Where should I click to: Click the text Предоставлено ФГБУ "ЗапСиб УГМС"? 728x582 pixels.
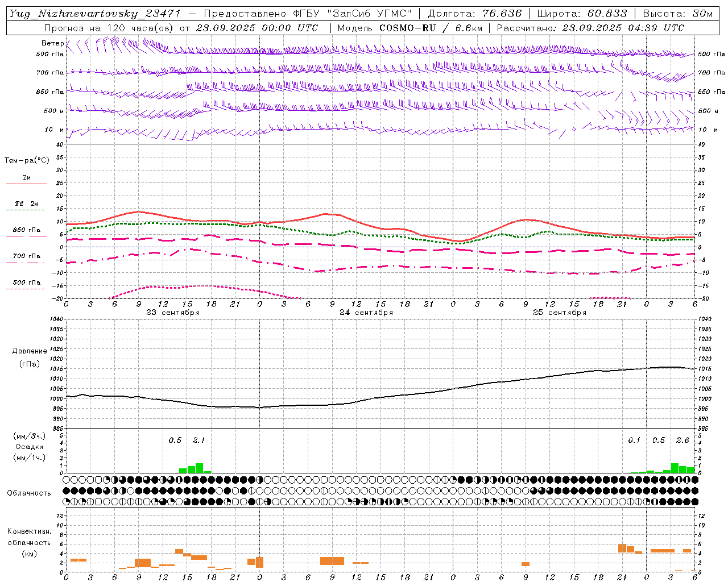point(307,14)
